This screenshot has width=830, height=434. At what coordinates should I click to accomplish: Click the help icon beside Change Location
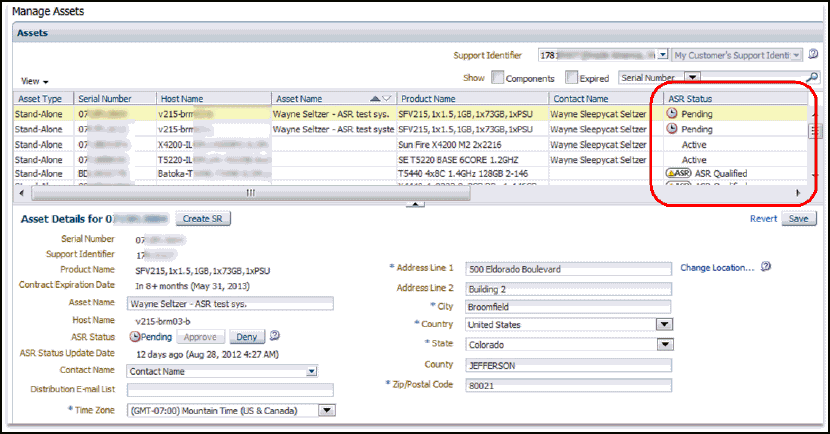(765, 267)
